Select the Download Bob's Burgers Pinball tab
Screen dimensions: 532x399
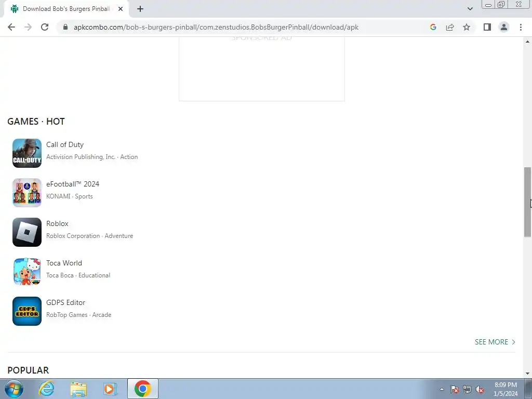[x=66, y=9]
